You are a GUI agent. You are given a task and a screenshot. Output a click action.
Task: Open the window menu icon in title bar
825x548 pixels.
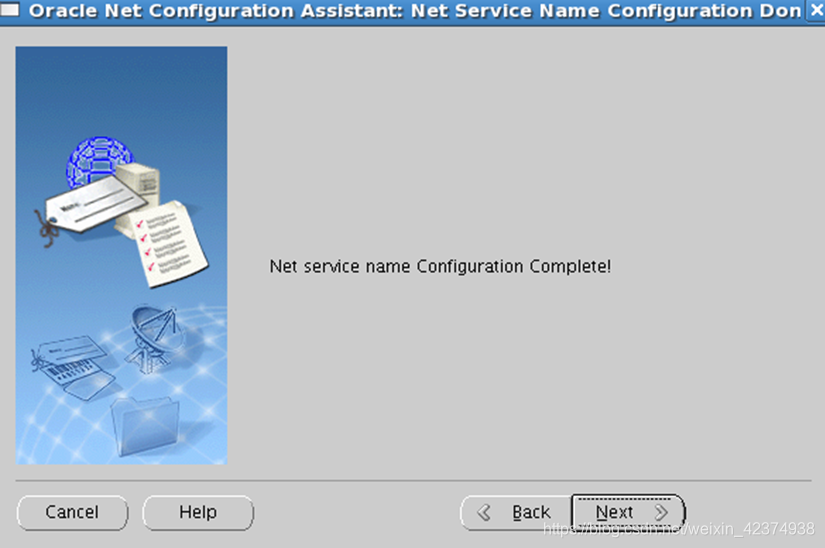coord(9,9)
